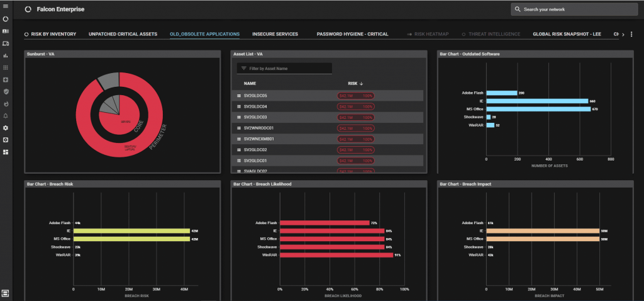Click the Bar Chart - Breach Likelihood title
This screenshot has width=644, height=301.
(x=262, y=185)
